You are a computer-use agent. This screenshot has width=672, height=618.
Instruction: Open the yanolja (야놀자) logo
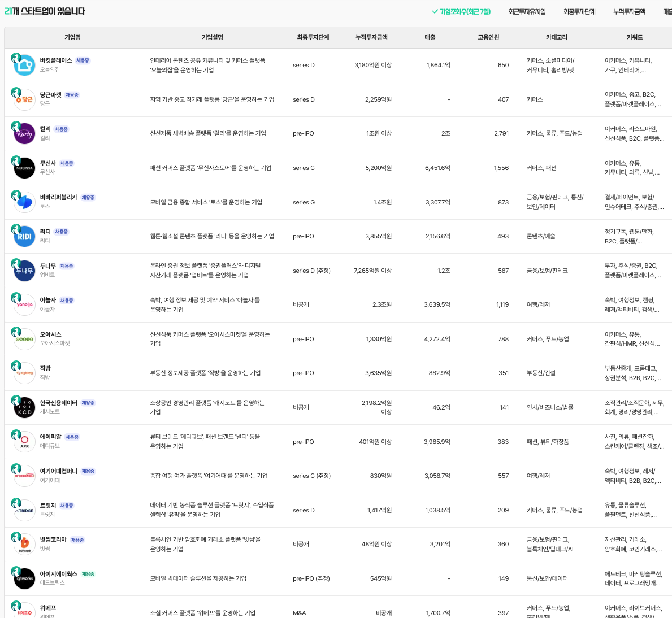pyautogui.click(x=24, y=304)
